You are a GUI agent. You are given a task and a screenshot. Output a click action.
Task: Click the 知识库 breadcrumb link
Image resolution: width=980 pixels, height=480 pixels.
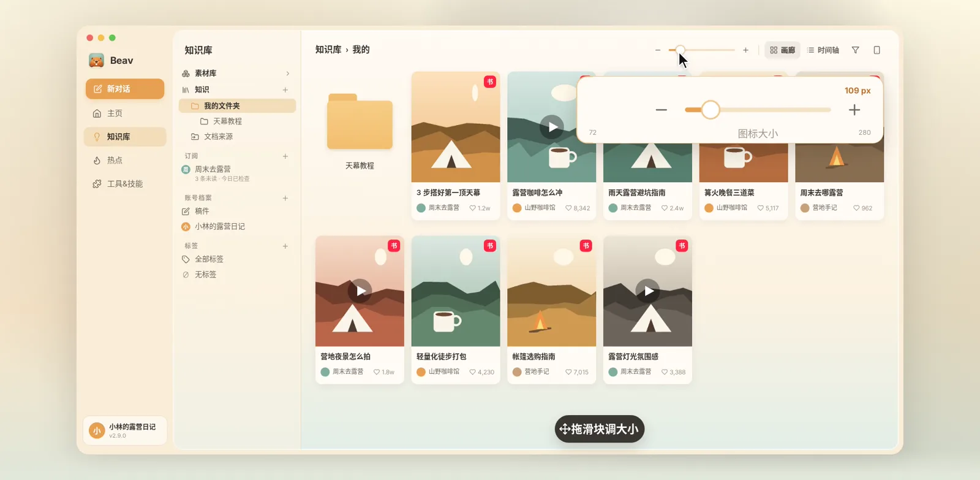click(328, 50)
